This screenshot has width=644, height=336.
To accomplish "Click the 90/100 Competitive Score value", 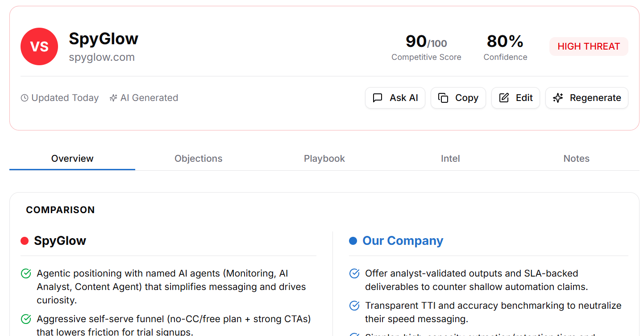I will click(x=426, y=42).
